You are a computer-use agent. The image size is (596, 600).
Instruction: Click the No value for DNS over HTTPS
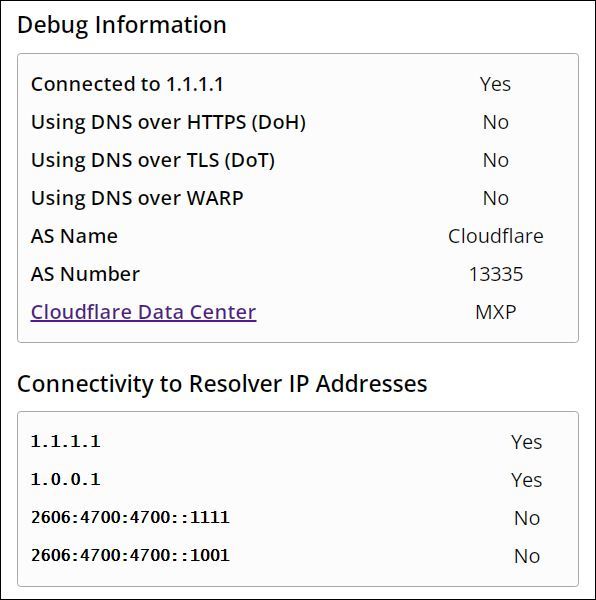pyautogui.click(x=496, y=122)
